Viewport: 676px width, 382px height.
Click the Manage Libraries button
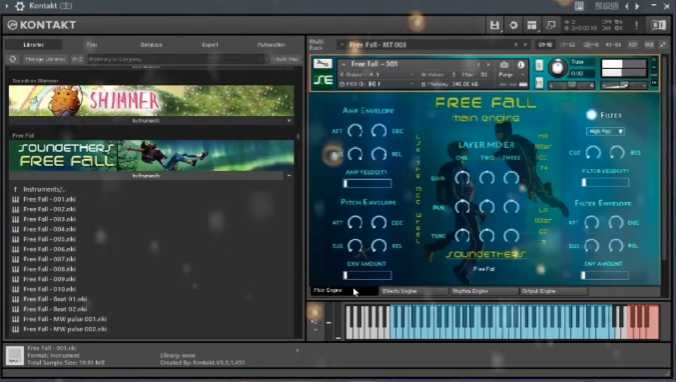point(44,59)
